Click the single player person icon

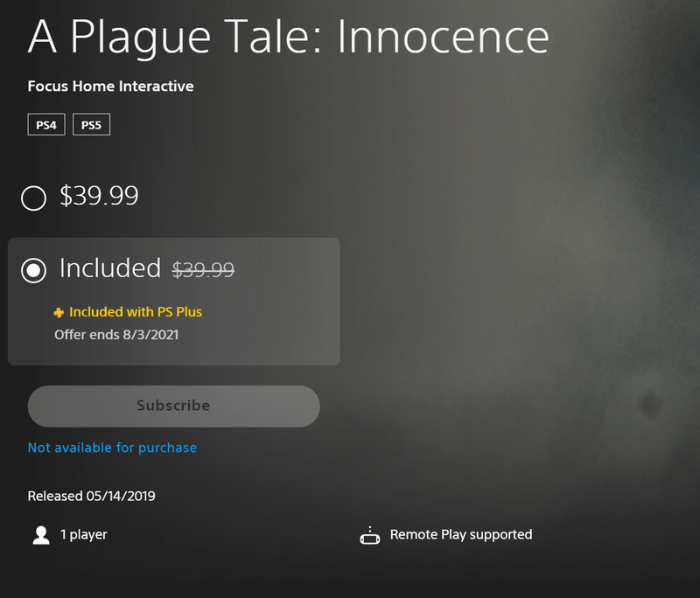click(x=41, y=535)
